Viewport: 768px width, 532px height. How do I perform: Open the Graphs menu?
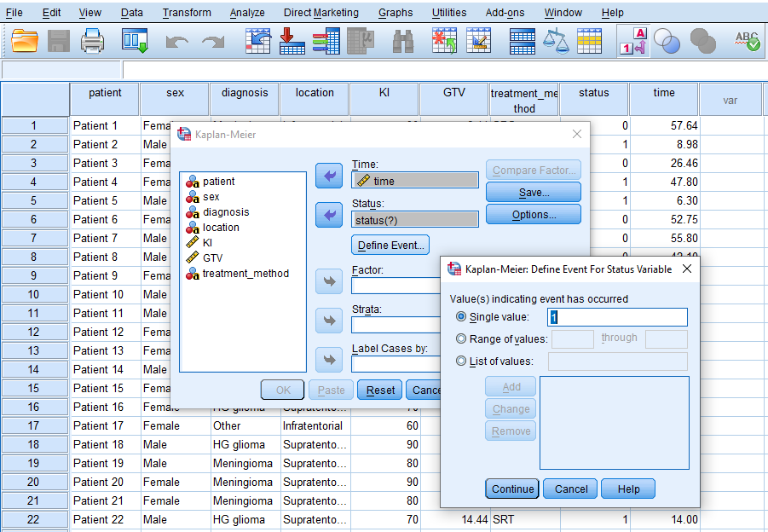(x=396, y=12)
